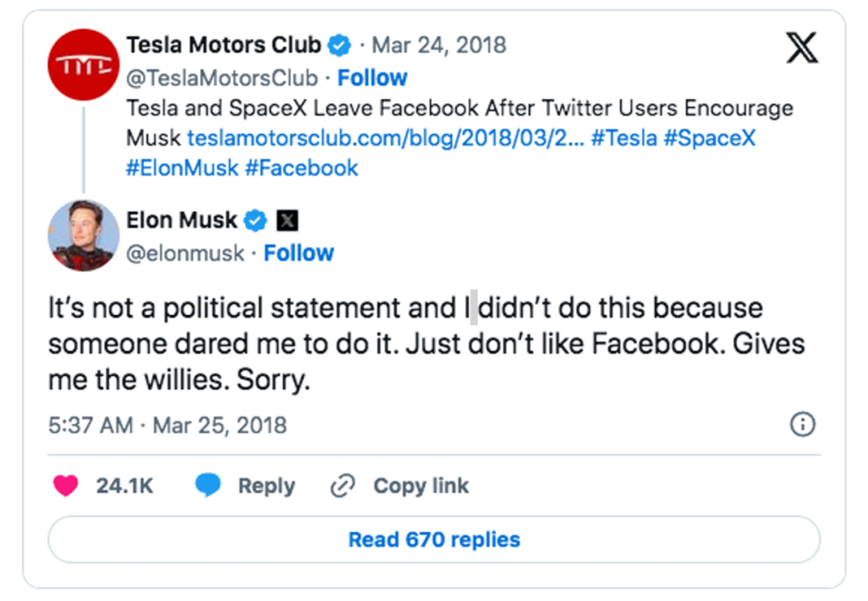
Task: Click Tesla Motors Club verified badge
Action: 341,45
